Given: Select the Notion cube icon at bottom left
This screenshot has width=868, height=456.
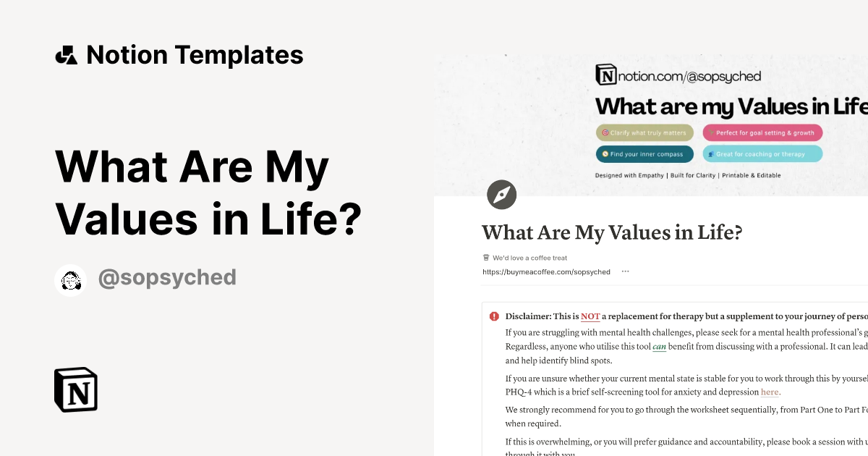Looking at the screenshot, I should pyautogui.click(x=75, y=389).
